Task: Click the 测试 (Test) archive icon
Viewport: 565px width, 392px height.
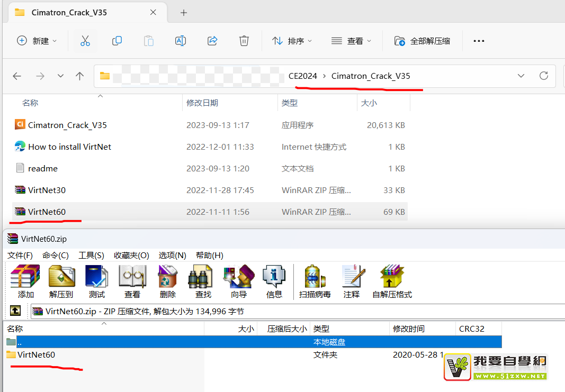Action: point(97,281)
